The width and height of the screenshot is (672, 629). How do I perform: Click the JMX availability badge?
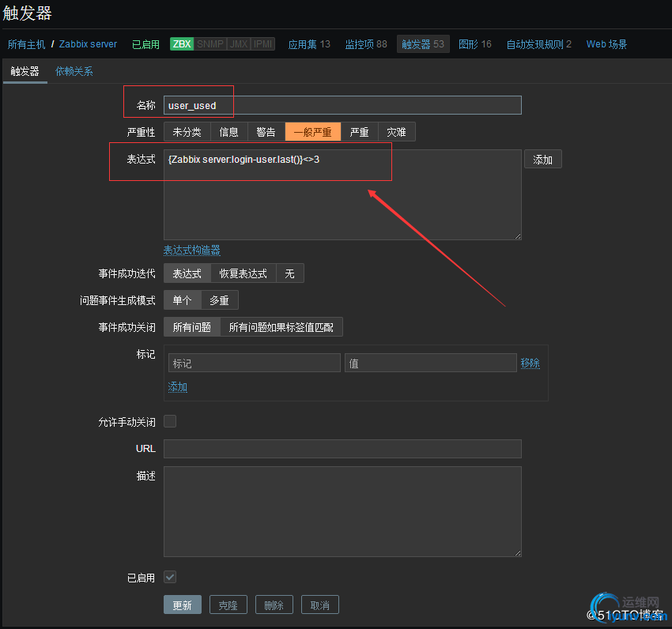[239, 44]
